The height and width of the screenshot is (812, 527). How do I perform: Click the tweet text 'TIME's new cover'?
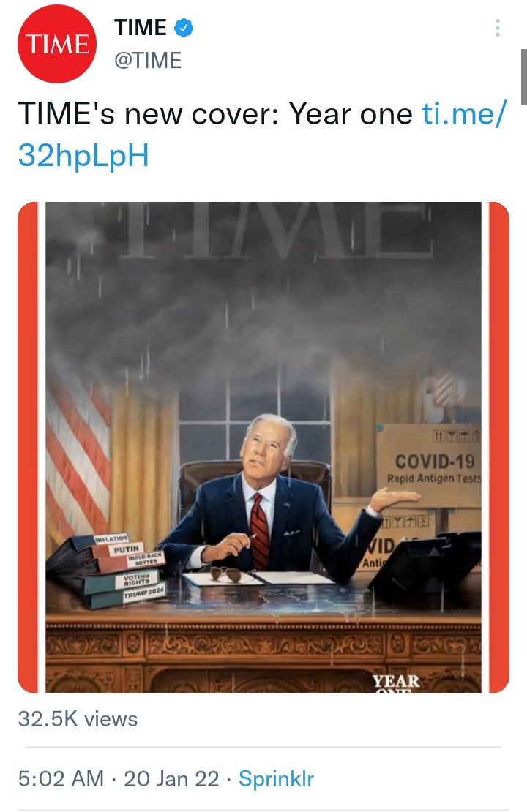(x=149, y=113)
